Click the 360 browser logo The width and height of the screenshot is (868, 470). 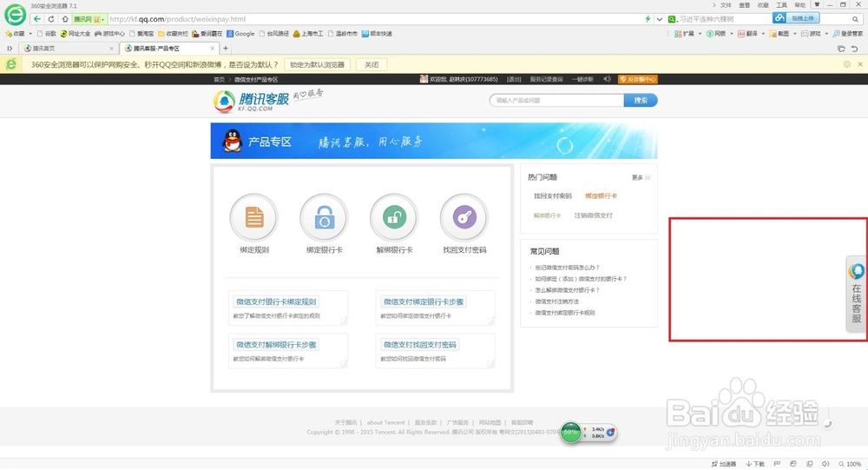(x=15, y=15)
